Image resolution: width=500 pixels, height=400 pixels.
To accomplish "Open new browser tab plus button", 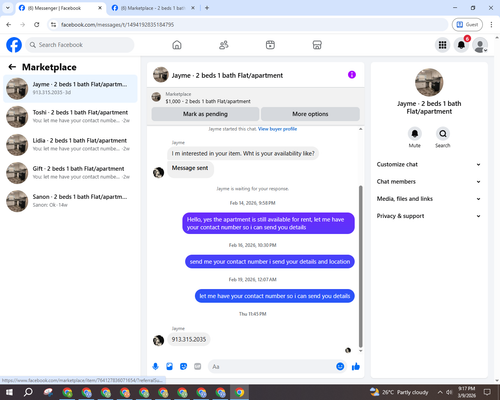I will [x=207, y=8].
